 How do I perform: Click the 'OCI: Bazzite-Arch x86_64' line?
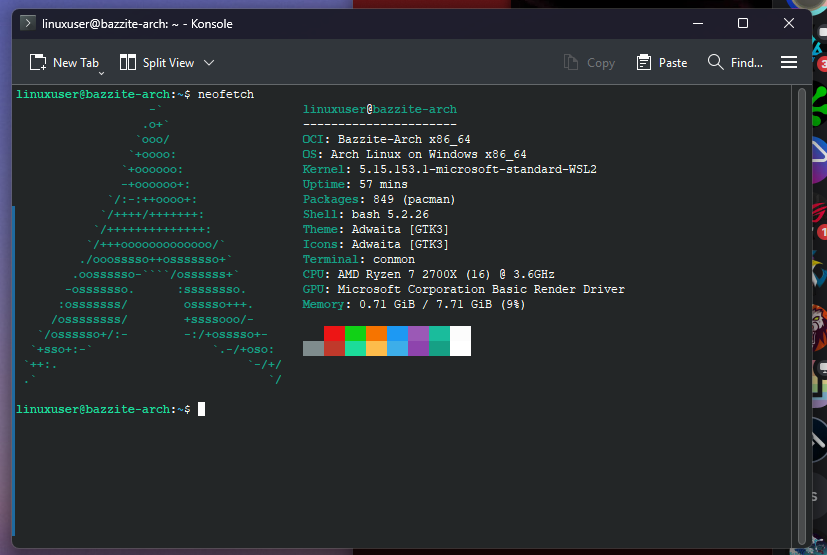pyautogui.click(x=387, y=139)
